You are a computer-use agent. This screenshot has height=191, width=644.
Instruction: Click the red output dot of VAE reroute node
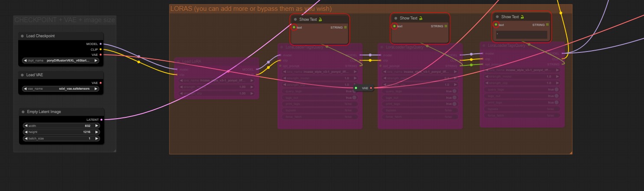point(371,88)
